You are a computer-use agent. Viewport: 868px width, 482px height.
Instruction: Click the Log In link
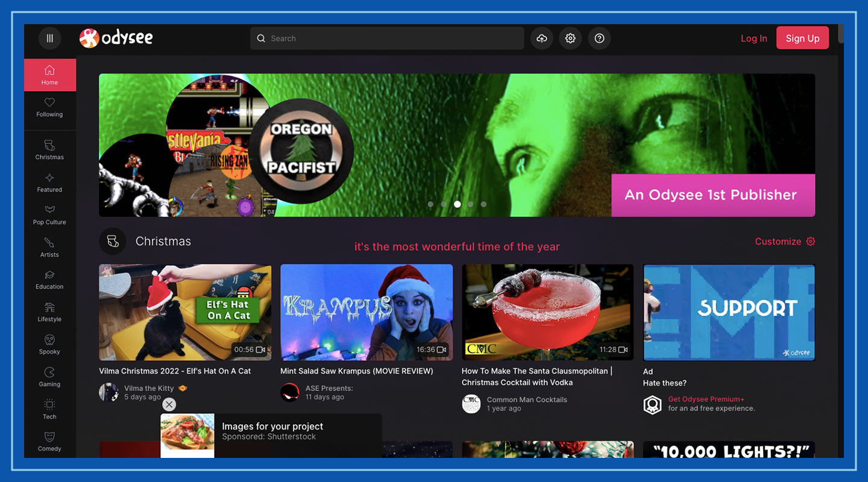coord(753,38)
